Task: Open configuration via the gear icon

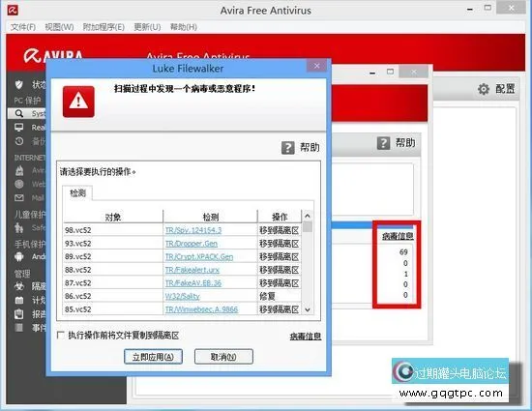Action: click(x=484, y=89)
